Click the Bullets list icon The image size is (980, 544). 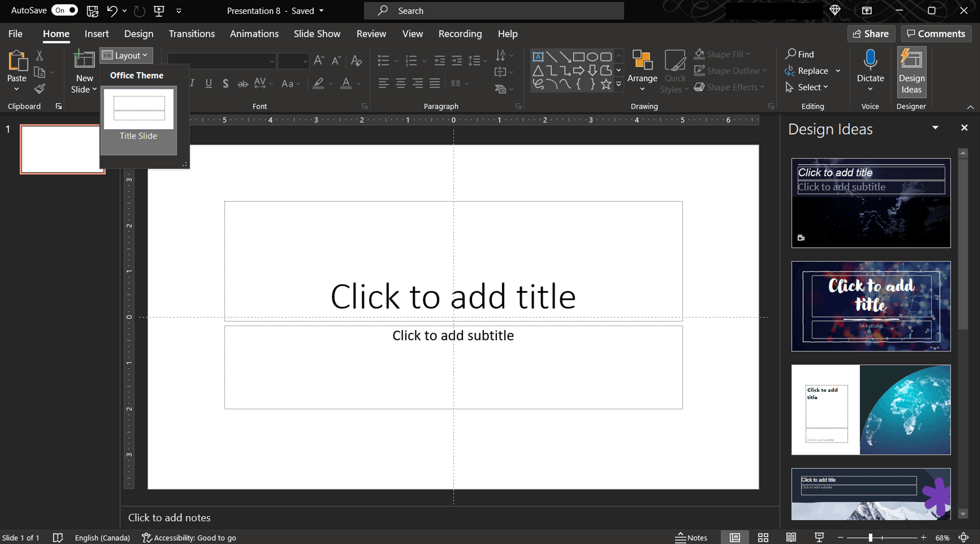tap(383, 60)
